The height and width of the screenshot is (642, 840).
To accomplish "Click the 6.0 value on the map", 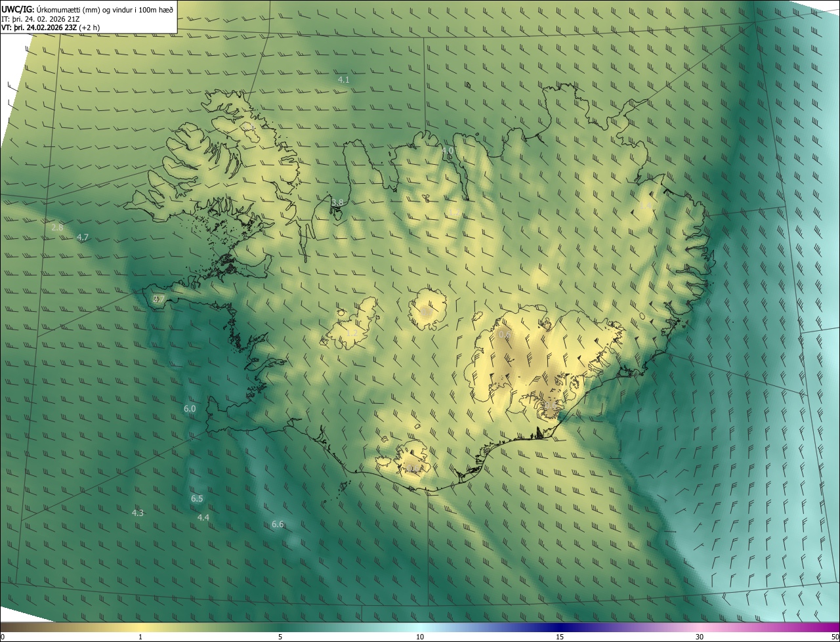I will (x=190, y=409).
